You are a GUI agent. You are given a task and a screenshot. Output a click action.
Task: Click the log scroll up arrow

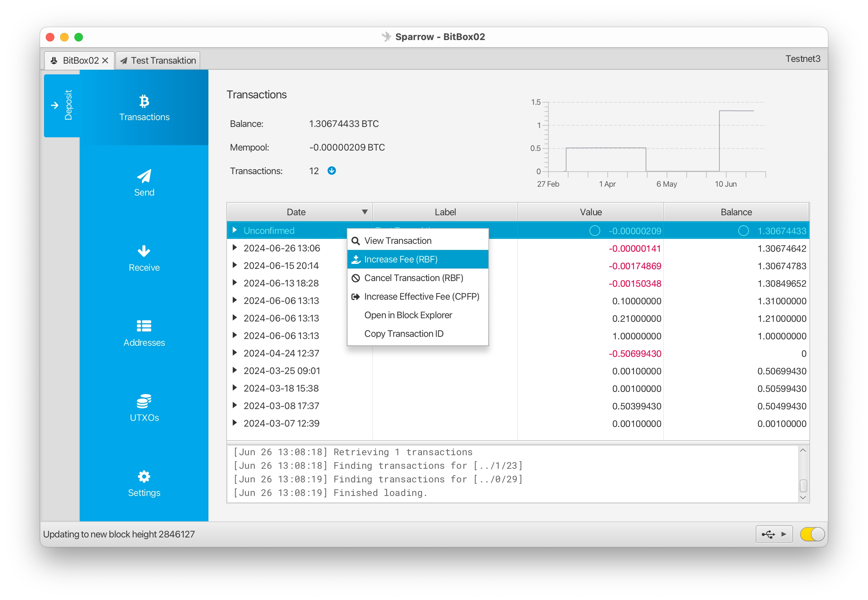(803, 451)
